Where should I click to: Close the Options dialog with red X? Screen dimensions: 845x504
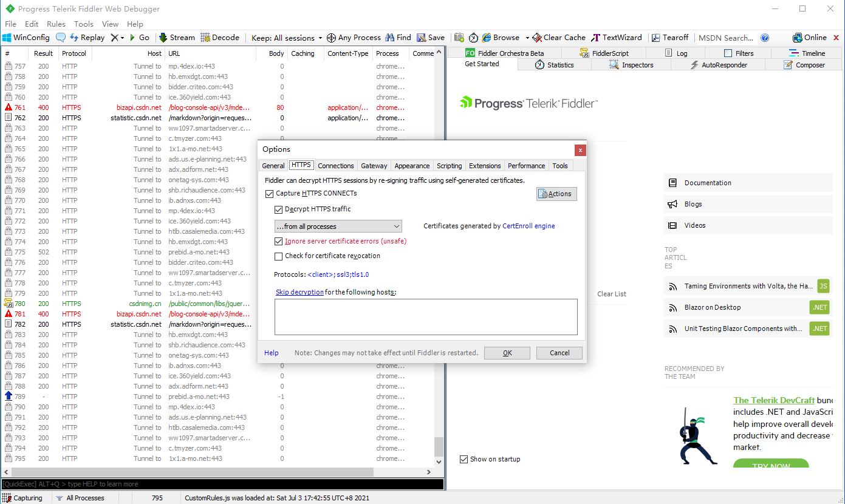(580, 149)
